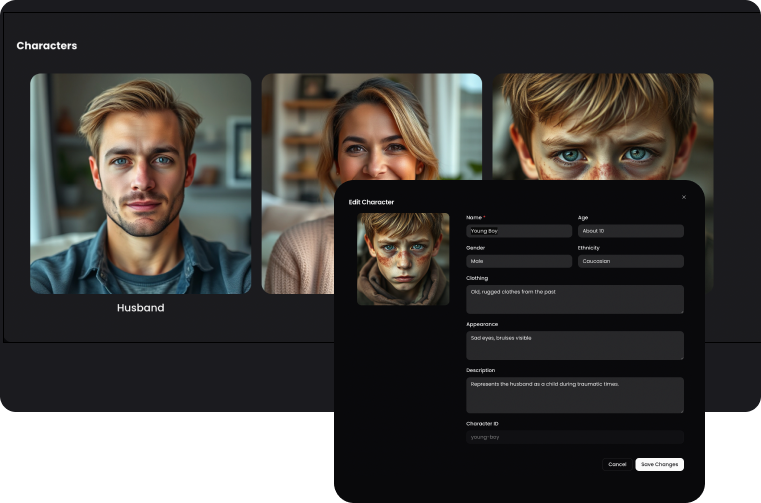Click the Characters section heading
This screenshot has width=761, height=503.
pos(47,46)
